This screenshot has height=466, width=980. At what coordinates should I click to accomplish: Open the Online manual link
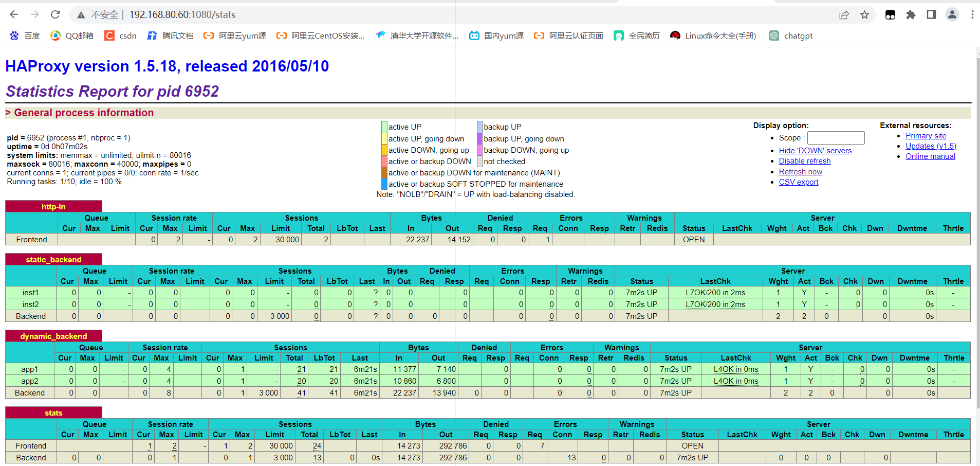pos(931,156)
